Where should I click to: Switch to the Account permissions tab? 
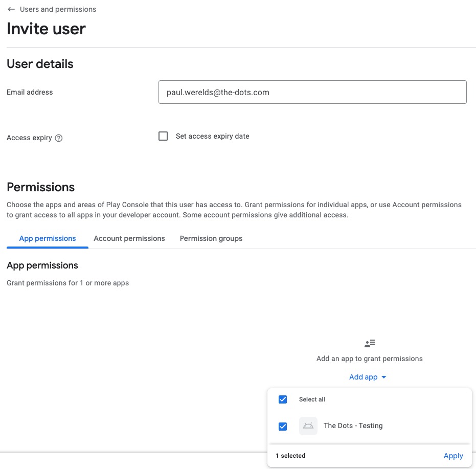(129, 238)
